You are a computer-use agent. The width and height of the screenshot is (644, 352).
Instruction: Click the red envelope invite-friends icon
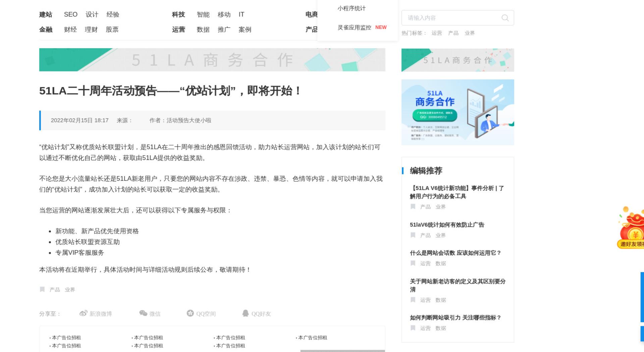pyautogui.click(x=631, y=228)
